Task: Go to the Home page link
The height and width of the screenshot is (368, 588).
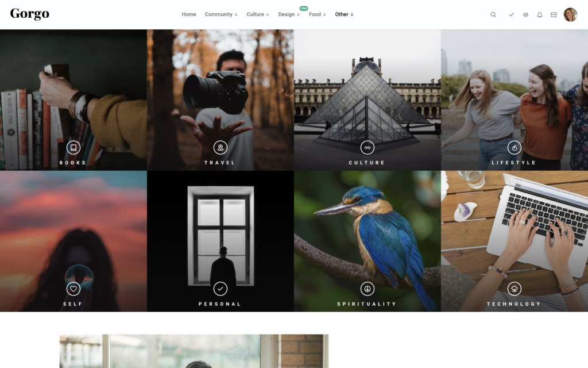Action: click(x=189, y=14)
